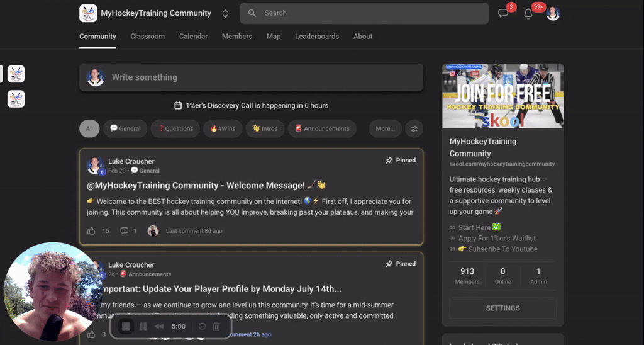Open Luke Croucher's name on Update Profile post
The width and height of the screenshot is (644, 345).
coord(131,265)
